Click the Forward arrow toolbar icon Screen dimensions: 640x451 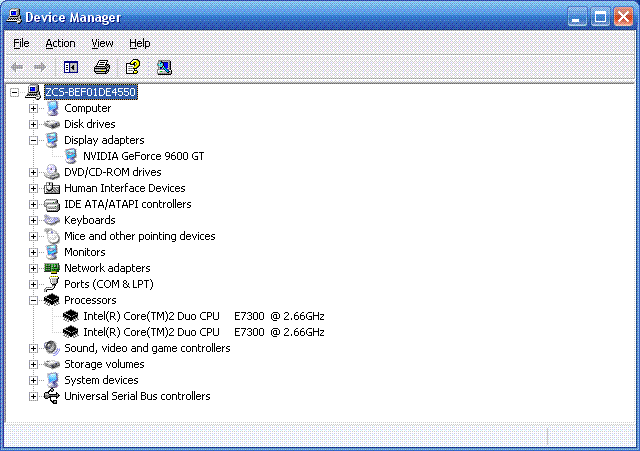point(40,67)
